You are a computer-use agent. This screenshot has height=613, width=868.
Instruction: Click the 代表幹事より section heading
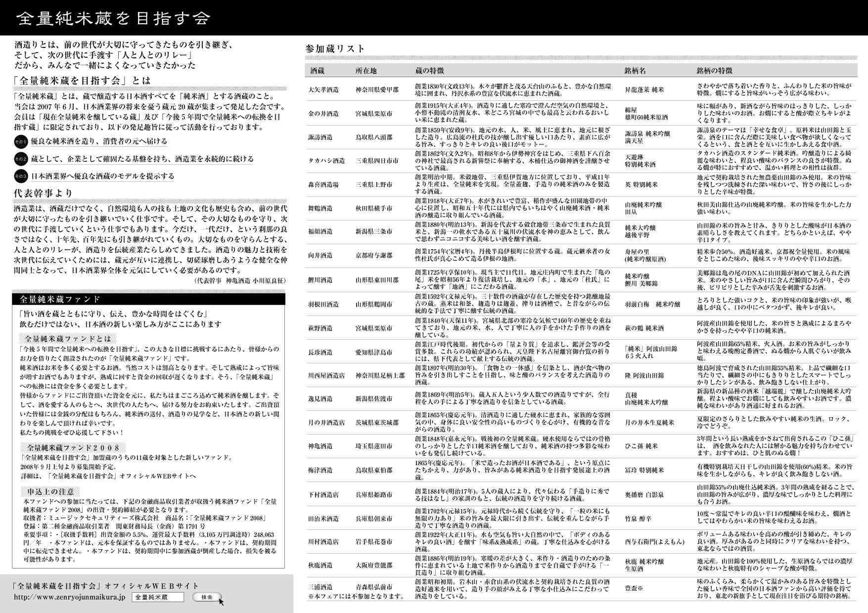coord(43,193)
